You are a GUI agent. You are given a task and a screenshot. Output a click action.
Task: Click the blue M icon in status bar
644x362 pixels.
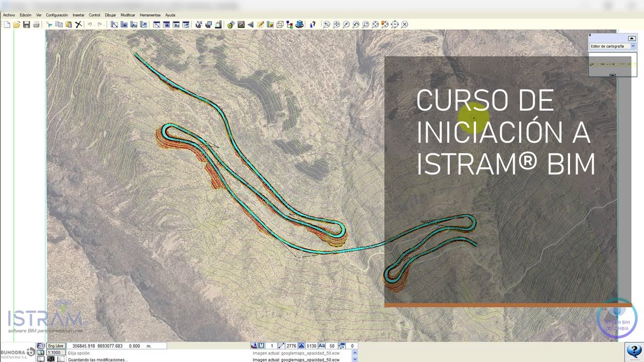261,346
